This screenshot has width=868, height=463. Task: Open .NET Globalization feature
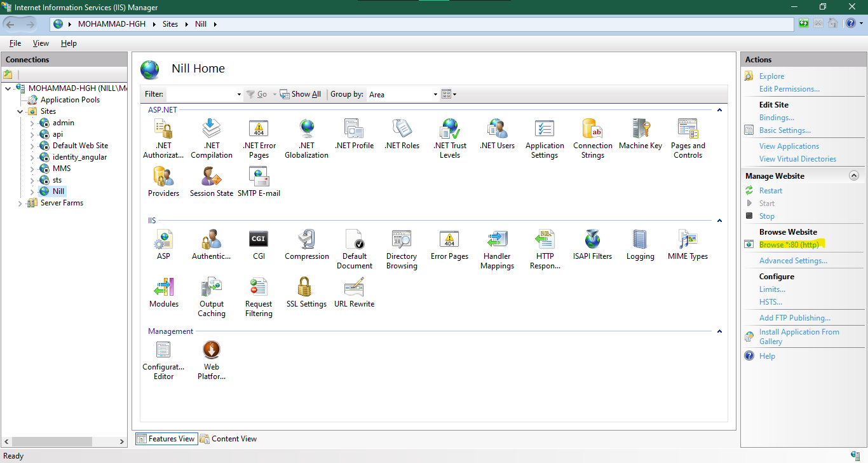307,139
